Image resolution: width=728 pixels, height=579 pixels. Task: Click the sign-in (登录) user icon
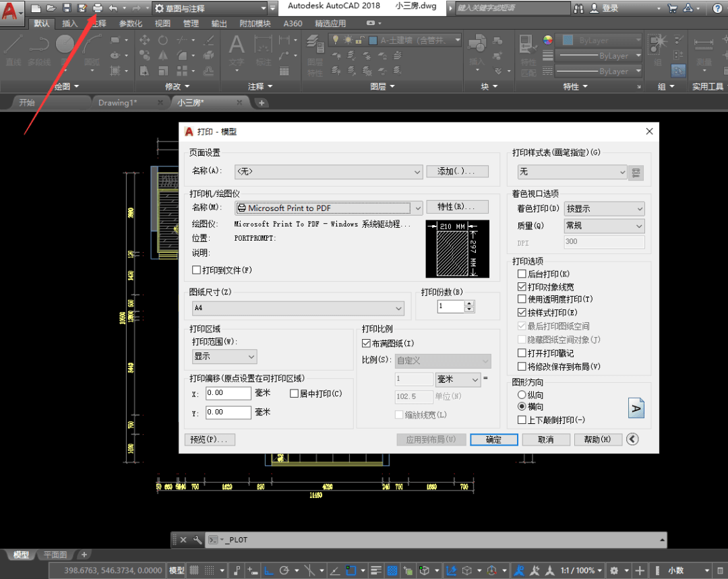pyautogui.click(x=595, y=8)
